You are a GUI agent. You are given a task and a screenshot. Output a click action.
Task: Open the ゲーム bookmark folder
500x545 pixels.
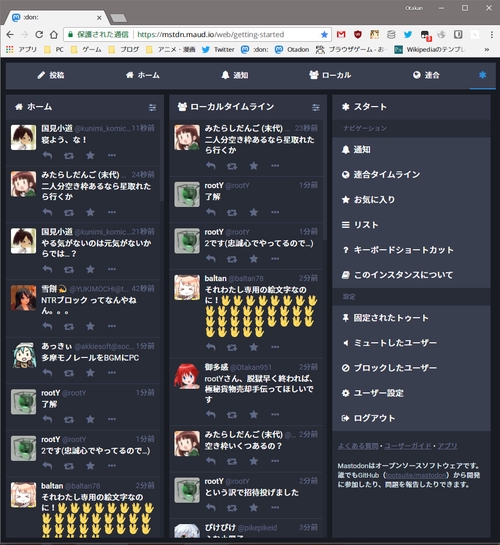(86, 49)
